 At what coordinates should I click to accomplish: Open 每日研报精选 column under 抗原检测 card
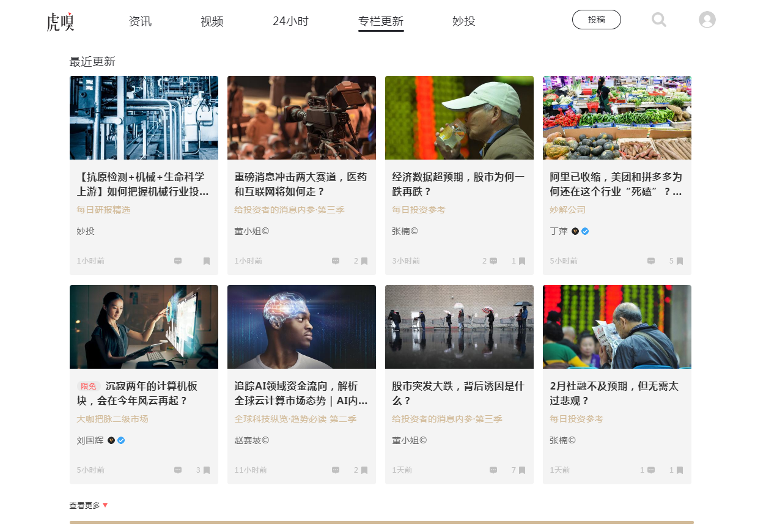[103, 210]
